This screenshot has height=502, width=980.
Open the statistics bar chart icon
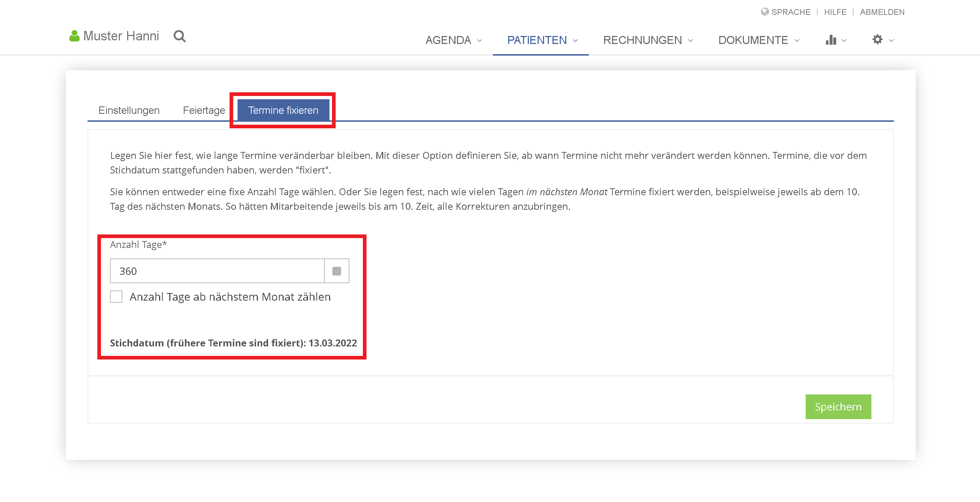pos(831,40)
